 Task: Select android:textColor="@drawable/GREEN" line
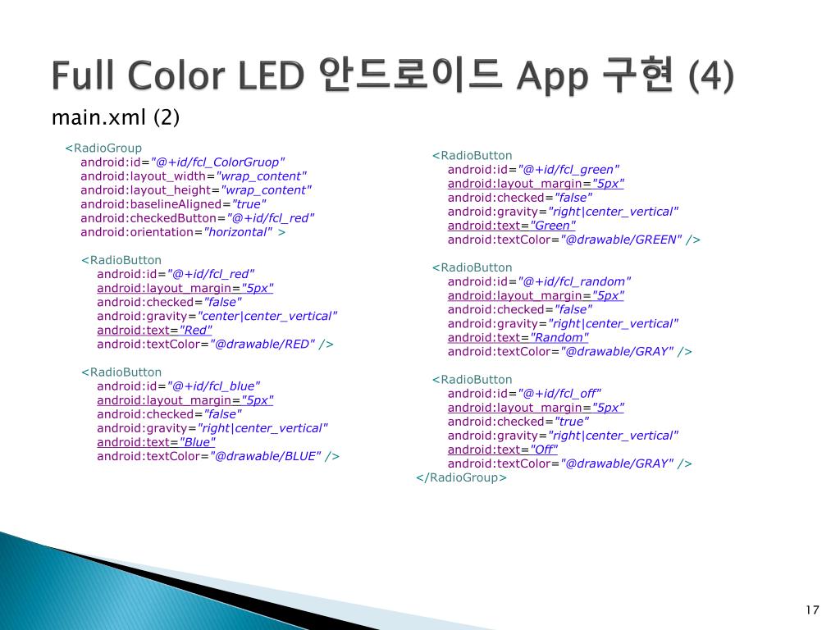[x=573, y=240]
